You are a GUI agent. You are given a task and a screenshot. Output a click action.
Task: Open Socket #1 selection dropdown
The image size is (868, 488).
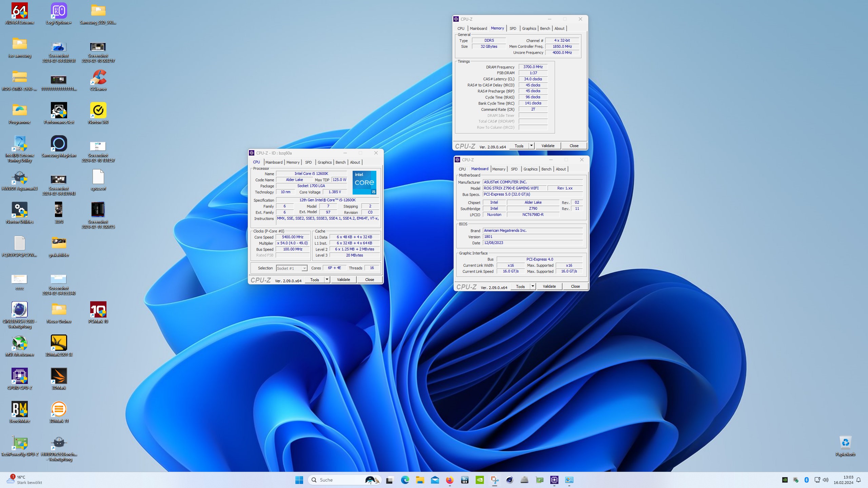[x=292, y=268]
